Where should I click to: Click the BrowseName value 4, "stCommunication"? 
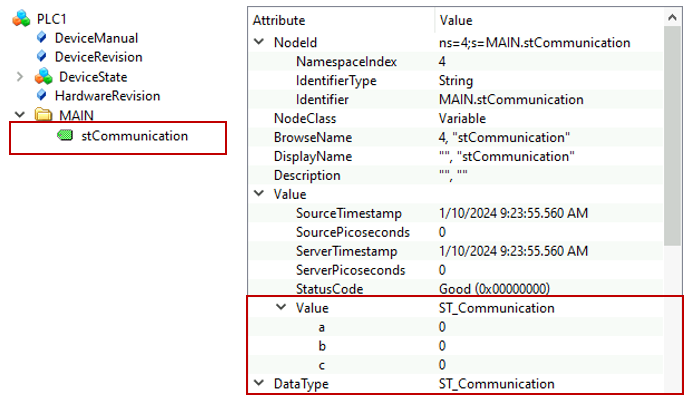point(504,137)
